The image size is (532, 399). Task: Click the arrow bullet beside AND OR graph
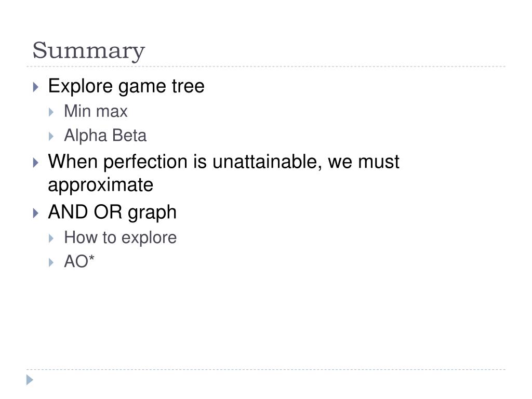[36, 213]
